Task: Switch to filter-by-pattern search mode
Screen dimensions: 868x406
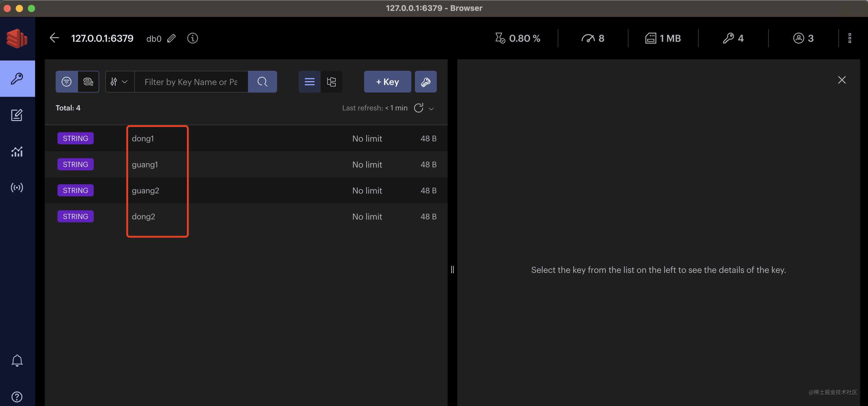Action: point(67,82)
